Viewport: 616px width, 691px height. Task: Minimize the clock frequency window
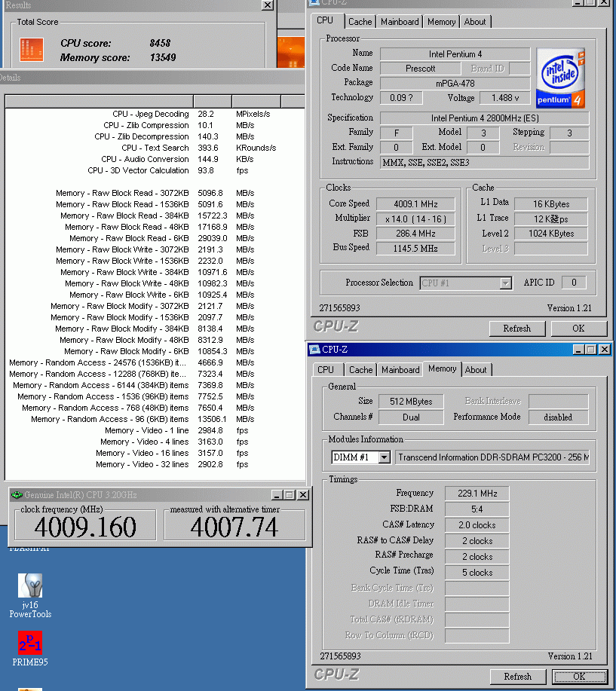pos(277,495)
